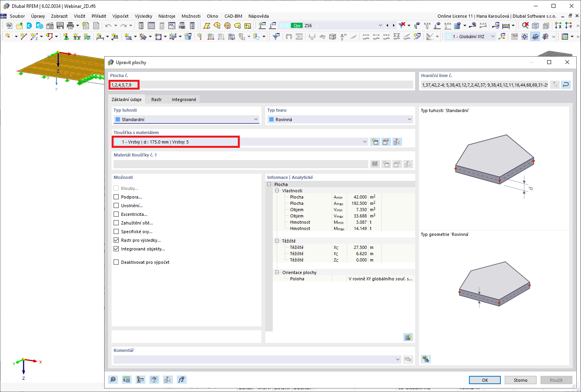
Task: Click the comment library icon beside Komentář field
Action: tap(408, 359)
